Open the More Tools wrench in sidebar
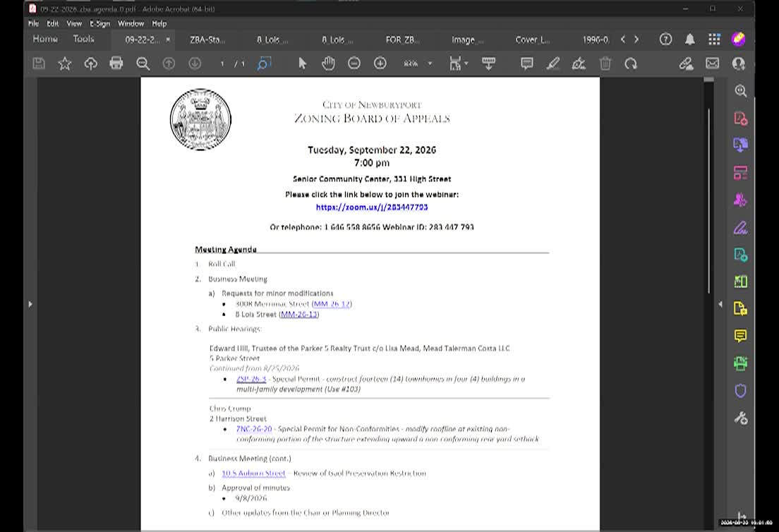Screen dimensions: 779x532 pyautogui.click(x=740, y=418)
